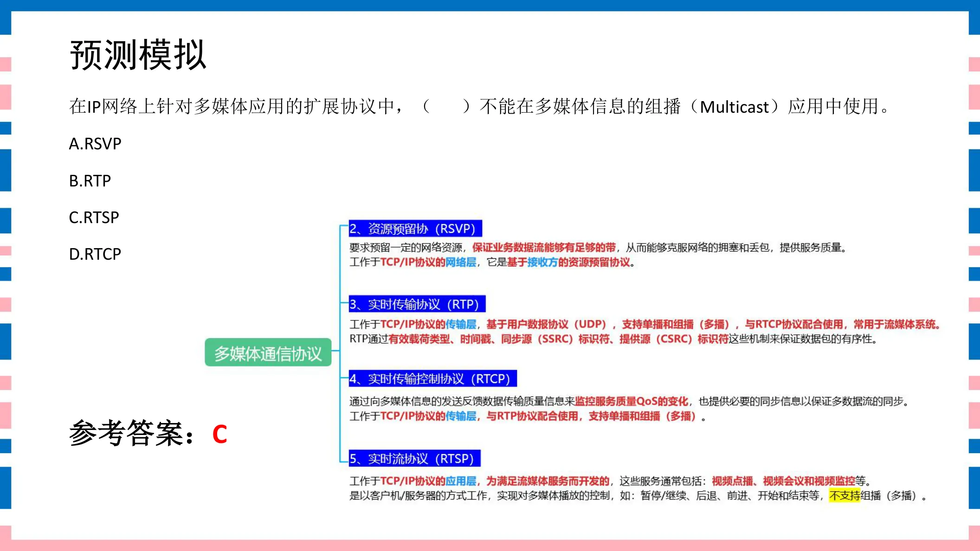Image resolution: width=980 pixels, height=551 pixels.
Task: Click the empty answer parentheses in question
Action: (446, 107)
